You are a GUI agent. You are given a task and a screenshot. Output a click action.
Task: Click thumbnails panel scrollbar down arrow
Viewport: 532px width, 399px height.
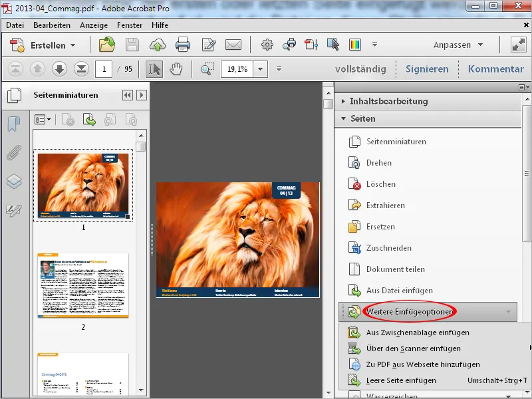(x=141, y=390)
